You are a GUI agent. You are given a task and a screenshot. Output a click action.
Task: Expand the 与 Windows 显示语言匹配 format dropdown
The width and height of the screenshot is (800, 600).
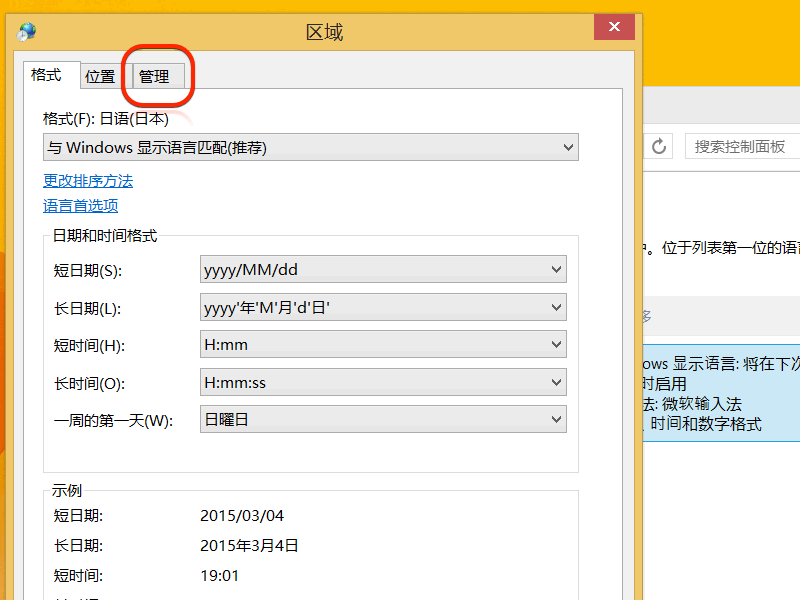(310, 148)
